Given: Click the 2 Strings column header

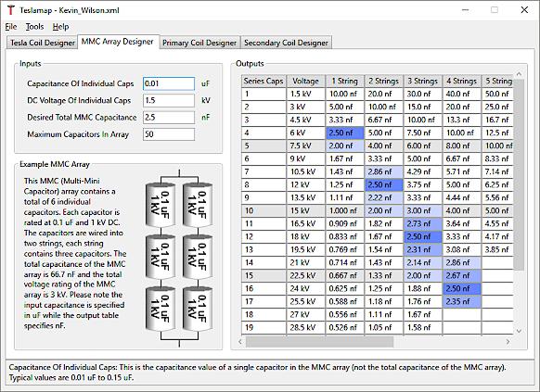Looking at the screenshot, I should tap(383, 82).
